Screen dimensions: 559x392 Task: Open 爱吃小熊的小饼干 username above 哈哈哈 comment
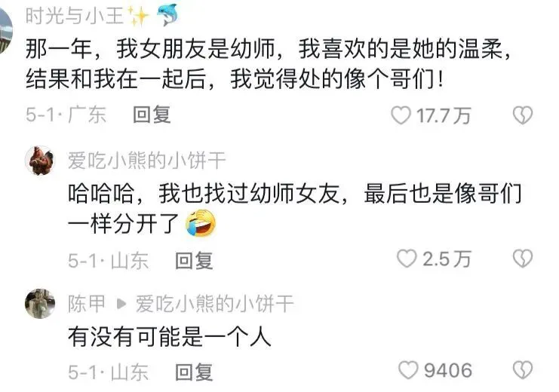(x=147, y=161)
